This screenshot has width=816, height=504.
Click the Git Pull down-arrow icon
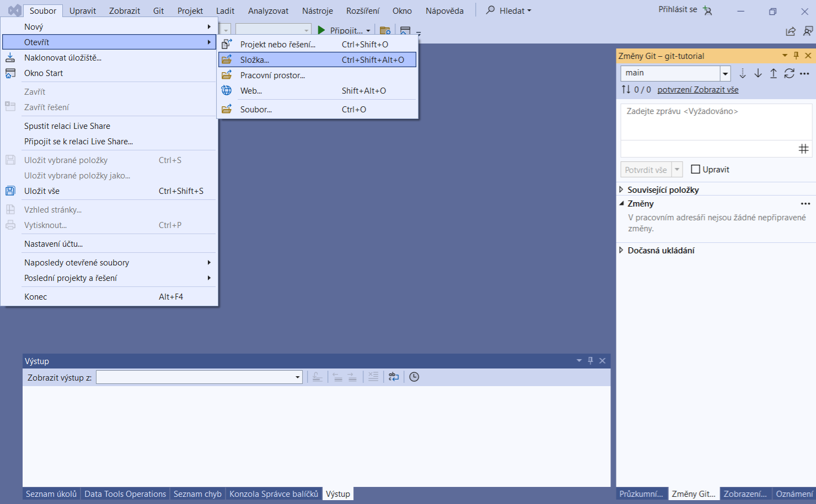[x=758, y=73]
